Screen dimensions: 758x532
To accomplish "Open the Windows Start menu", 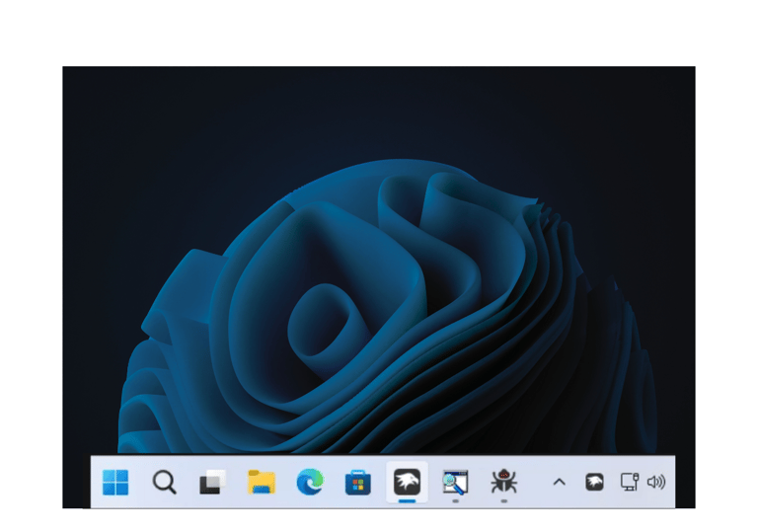I will pyautogui.click(x=115, y=483).
